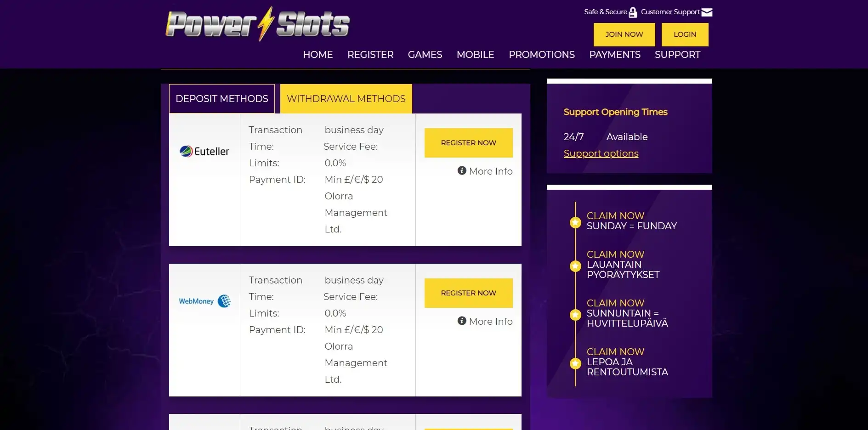The width and height of the screenshot is (868, 430).
Task: Click Register Now for Euteller
Action: (468, 143)
